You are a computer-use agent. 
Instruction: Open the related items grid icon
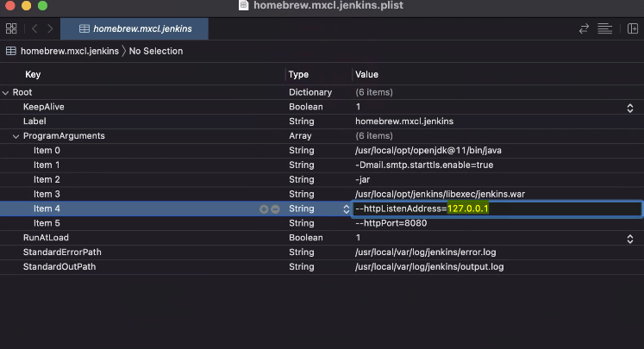[11, 28]
